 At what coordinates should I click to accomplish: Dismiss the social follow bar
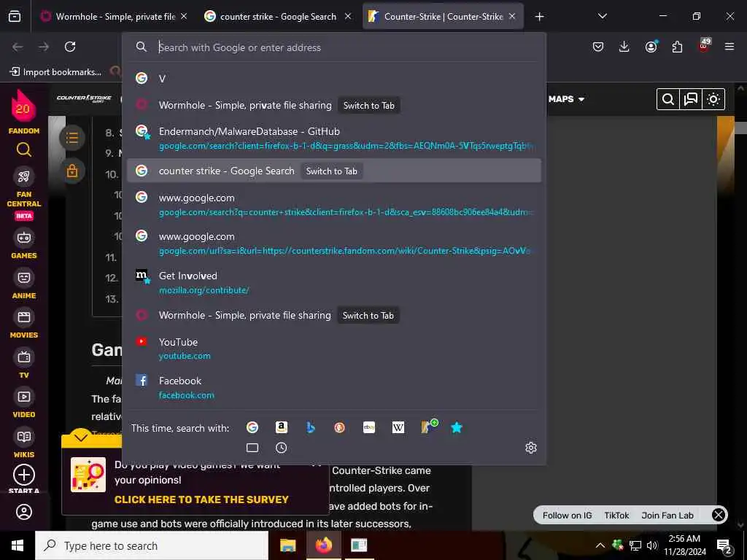(719, 515)
